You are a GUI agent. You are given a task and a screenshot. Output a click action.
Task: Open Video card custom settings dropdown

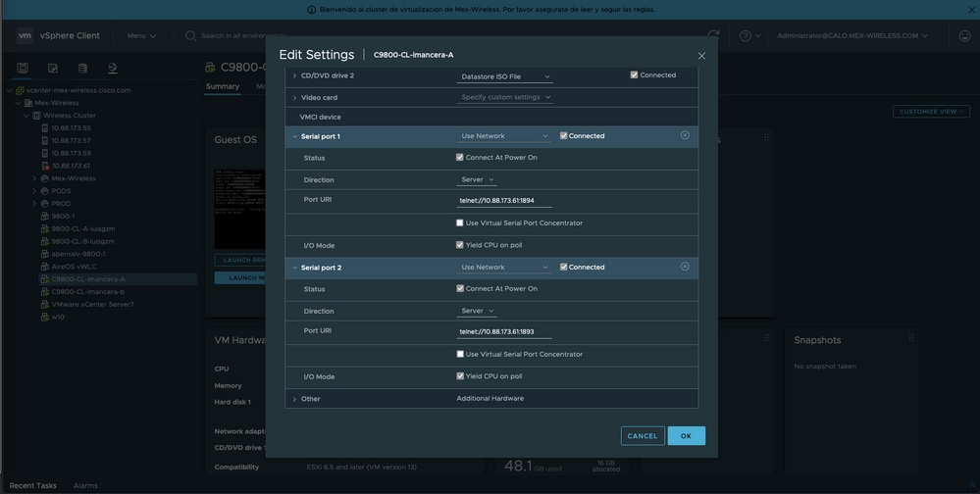click(x=504, y=97)
